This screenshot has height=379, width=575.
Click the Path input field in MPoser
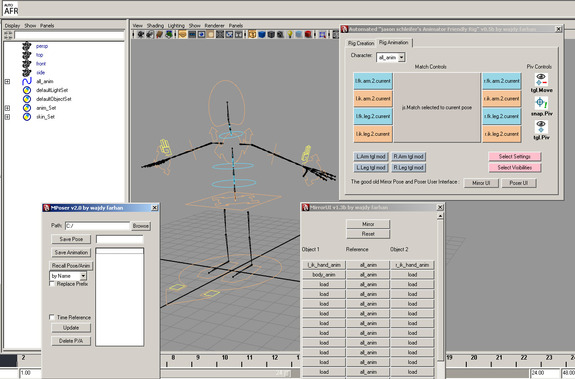[98, 226]
